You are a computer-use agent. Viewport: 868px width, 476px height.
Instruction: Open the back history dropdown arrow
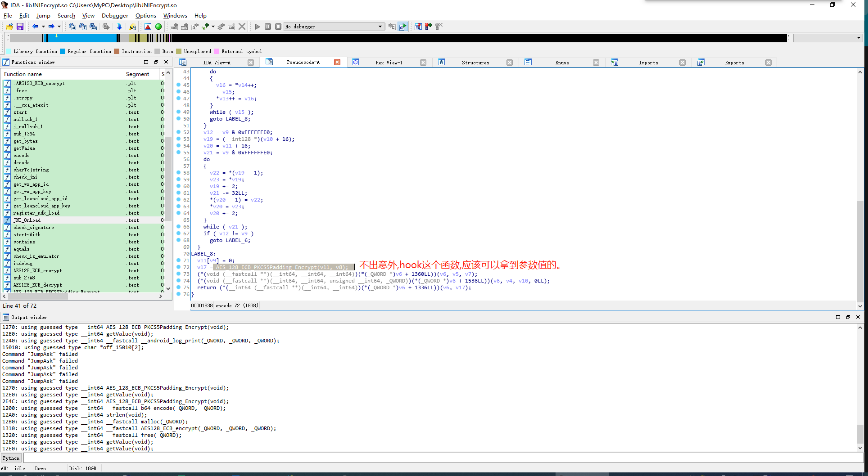[x=43, y=27]
